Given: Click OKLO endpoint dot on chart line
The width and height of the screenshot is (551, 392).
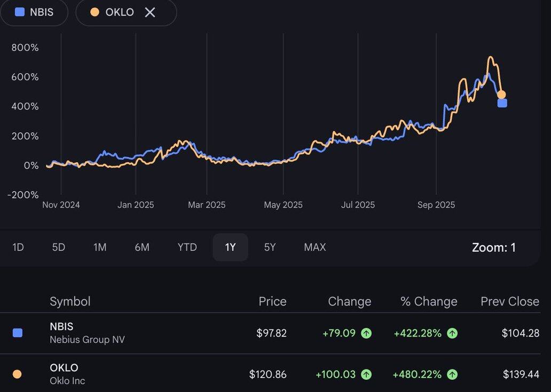Looking at the screenshot, I should (501, 95).
